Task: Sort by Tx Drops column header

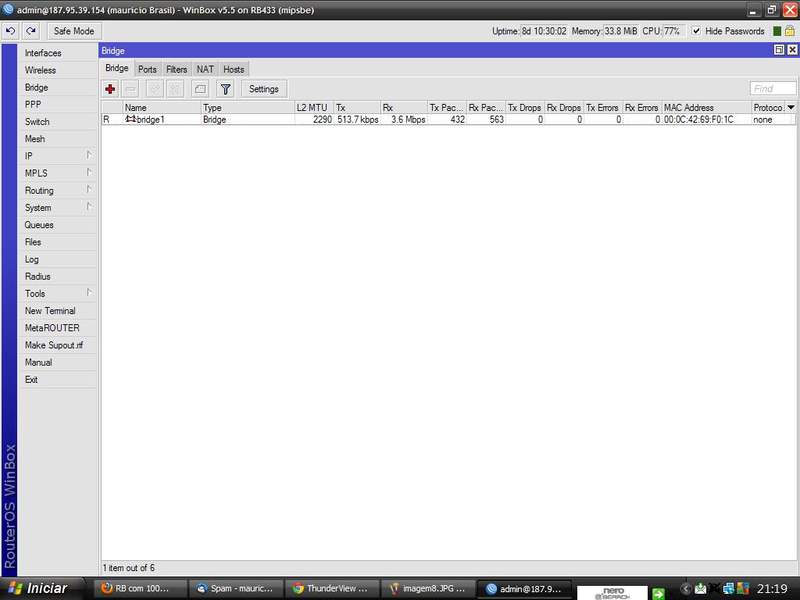Action: coord(525,108)
